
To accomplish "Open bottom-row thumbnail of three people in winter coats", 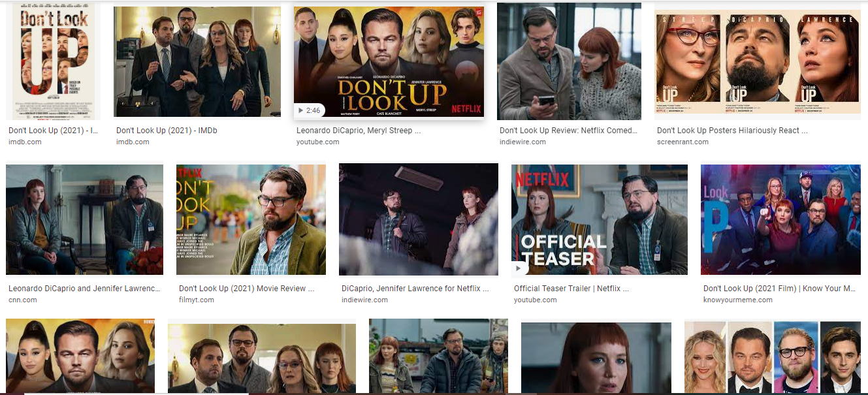I will pyautogui.click(x=438, y=356).
